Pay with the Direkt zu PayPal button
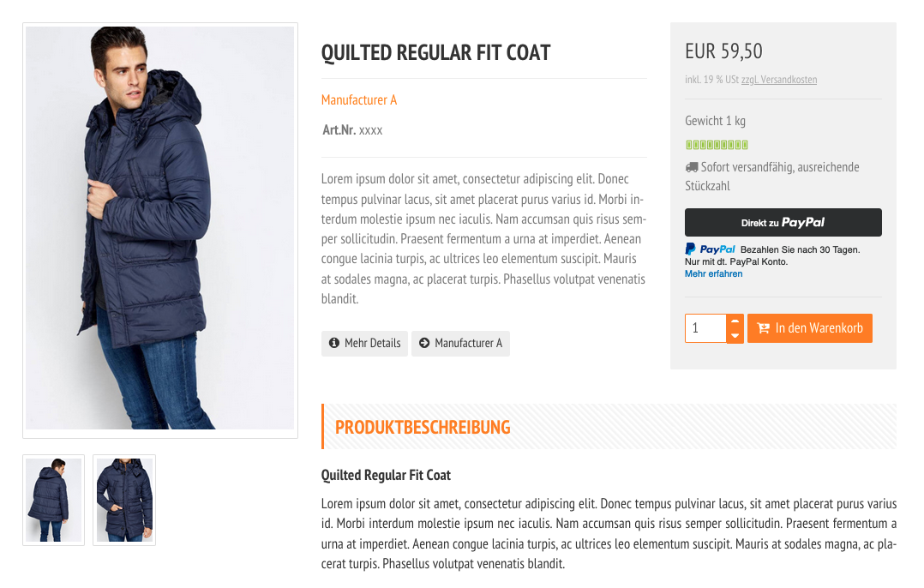 click(x=783, y=222)
